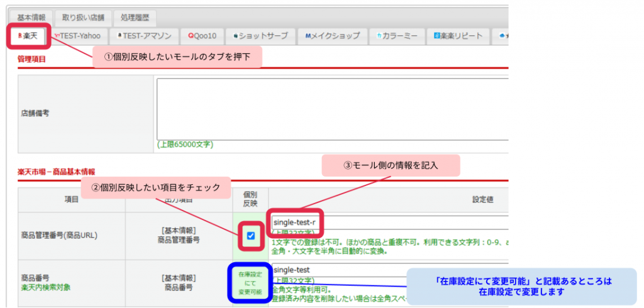The width and height of the screenshot is (644, 308).
Task: Click the 管理項目 section heading
Action: tap(31, 59)
